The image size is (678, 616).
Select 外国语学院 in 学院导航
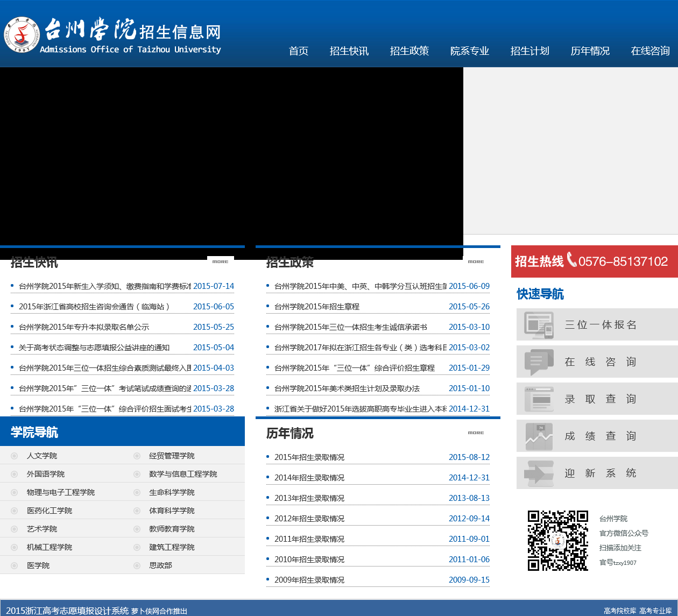(46, 474)
